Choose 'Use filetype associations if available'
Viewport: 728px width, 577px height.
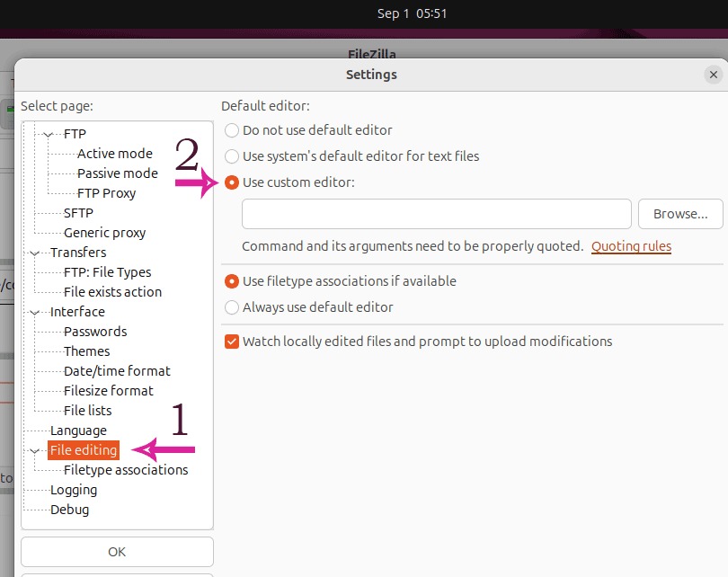tap(232, 281)
